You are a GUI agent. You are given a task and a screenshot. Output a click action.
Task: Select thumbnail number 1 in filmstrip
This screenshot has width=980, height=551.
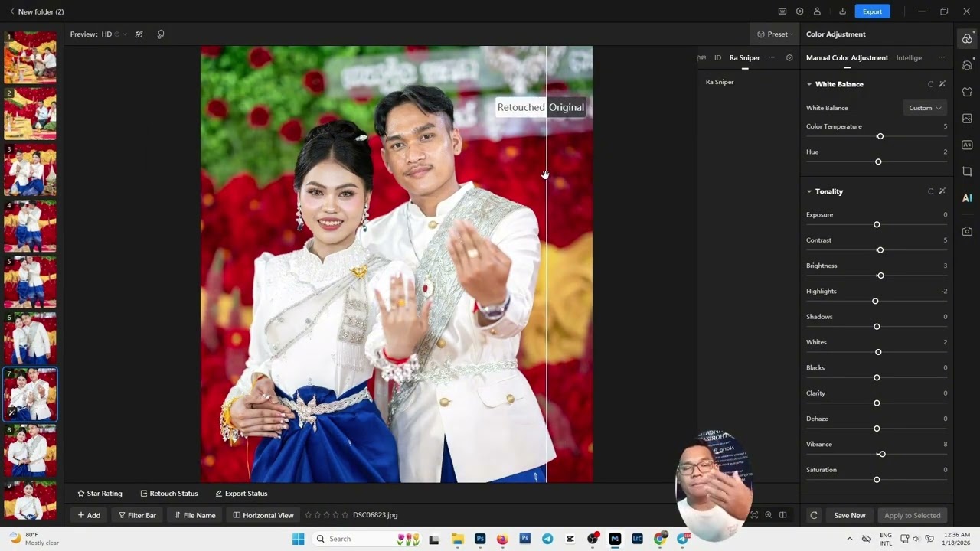(x=30, y=57)
